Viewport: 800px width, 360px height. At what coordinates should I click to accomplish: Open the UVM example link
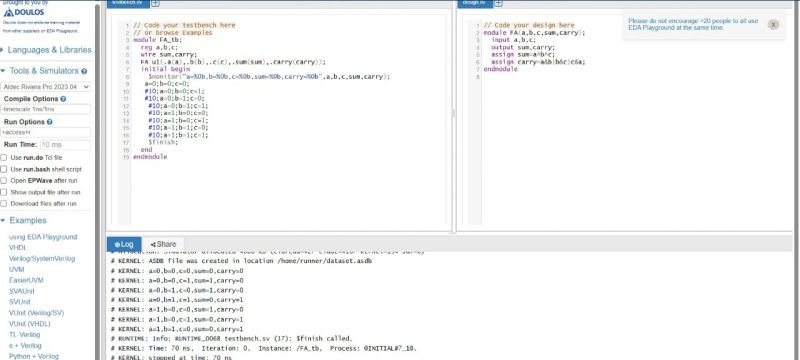[16, 269]
